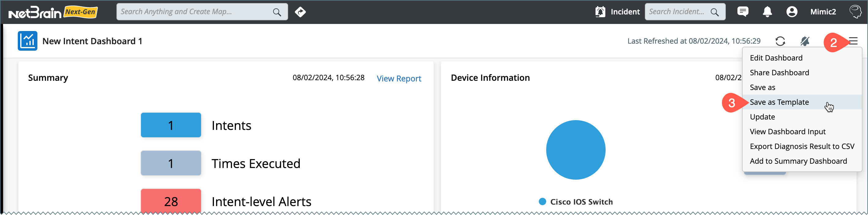Screen dimensions: 868x215
Task: Click the Mimic2 username
Action: click(x=823, y=12)
